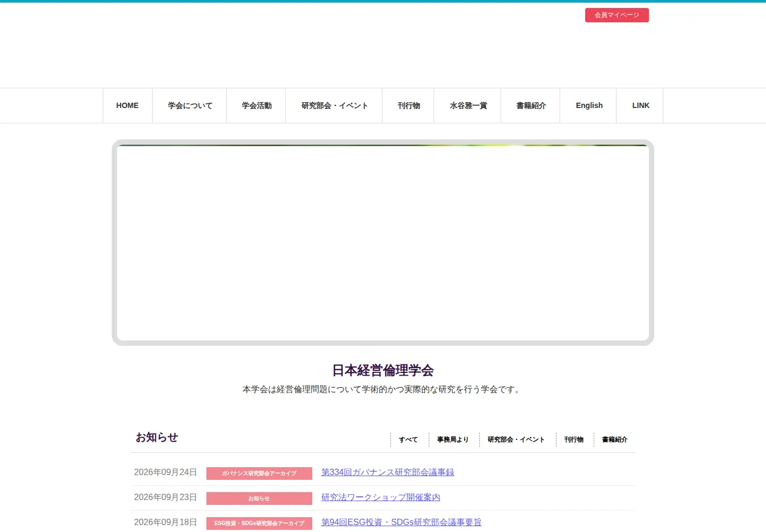Filter news by 研究部会・イベント in お知らせ section
Viewport: 766px width, 532px height.
pos(516,439)
